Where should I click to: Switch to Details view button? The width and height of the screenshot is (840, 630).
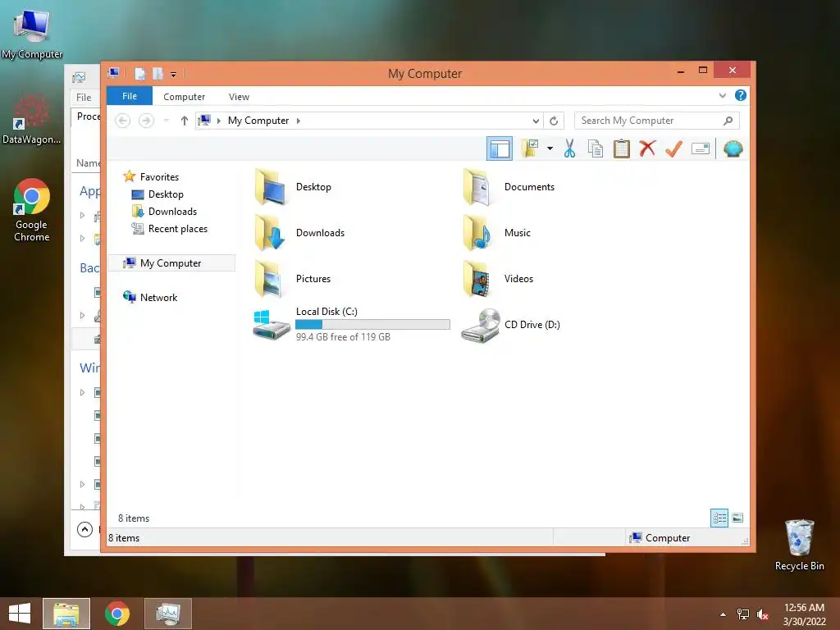tap(719, 518)
